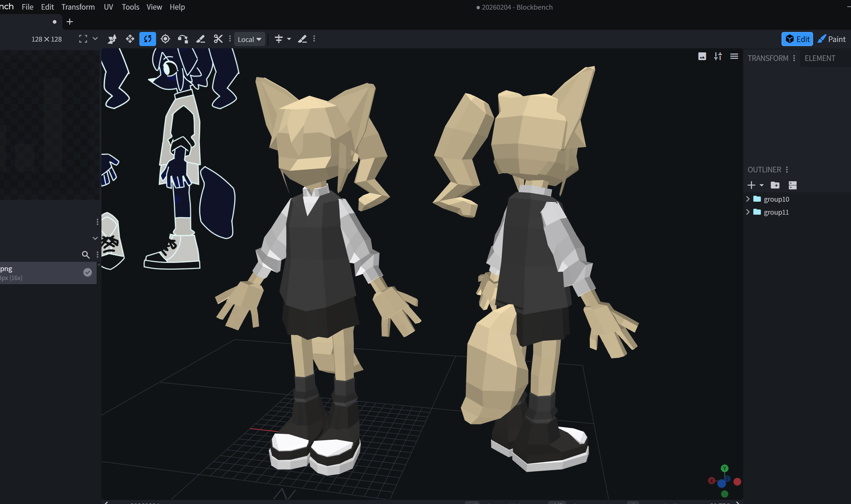The height and width of the screenshot is (504, 851).
Task: Click the green Y axis on gizmo
Action: (725, 468)
